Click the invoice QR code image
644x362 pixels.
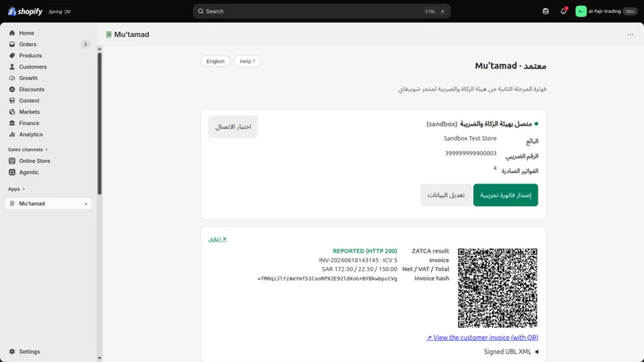point(497,288)
